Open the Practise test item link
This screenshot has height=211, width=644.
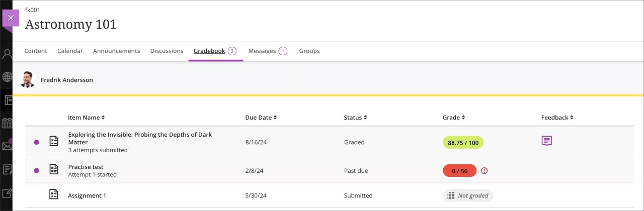pos(86,167)
